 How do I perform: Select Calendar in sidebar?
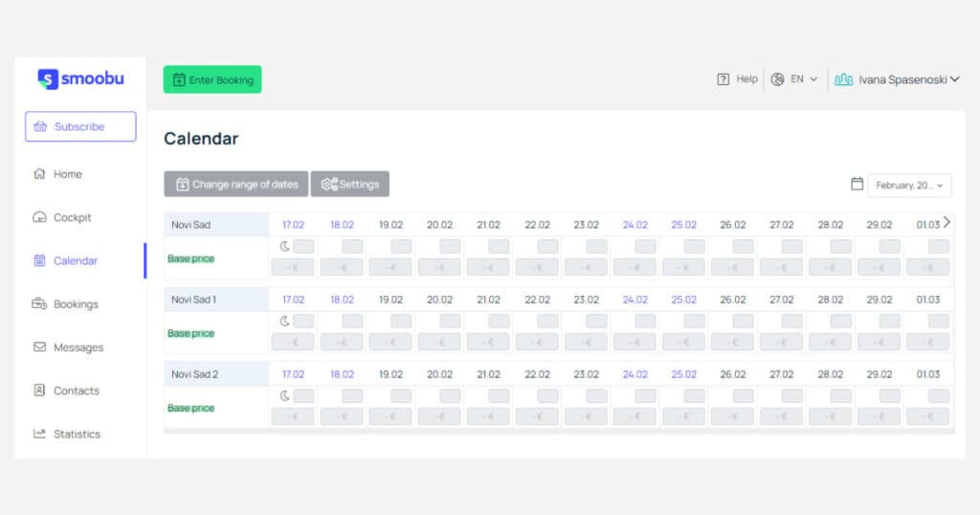[x=76, y=260]
